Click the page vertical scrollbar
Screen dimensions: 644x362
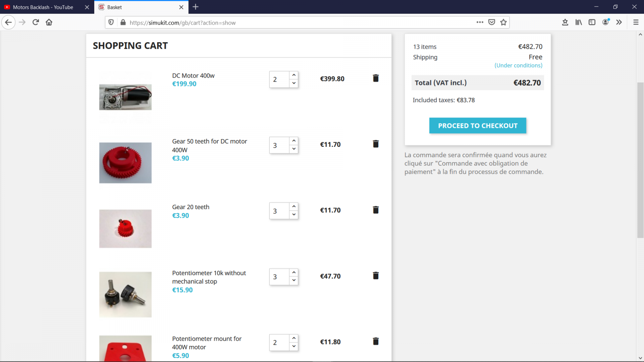(640, 160)
